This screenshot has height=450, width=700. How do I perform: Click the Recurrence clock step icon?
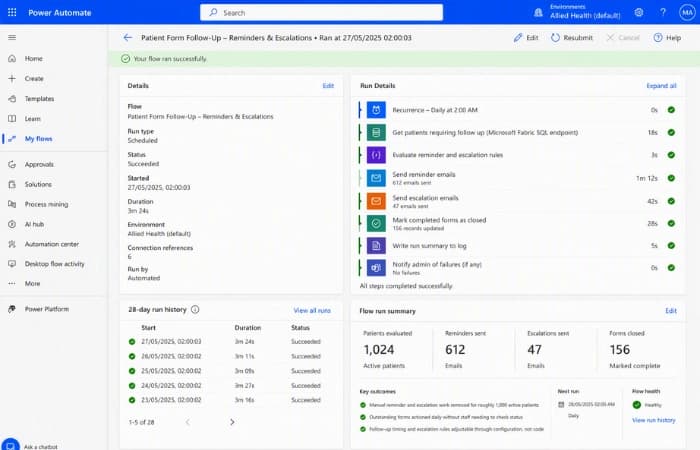[x=376, y=110]
